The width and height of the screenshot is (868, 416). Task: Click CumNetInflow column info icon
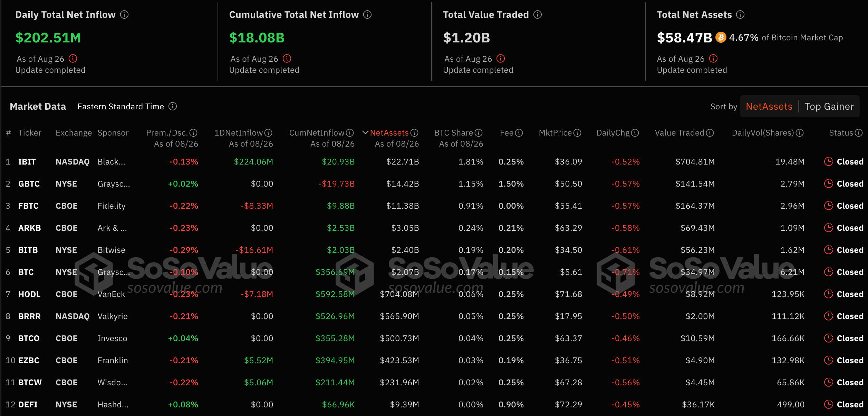pos(350,133)
